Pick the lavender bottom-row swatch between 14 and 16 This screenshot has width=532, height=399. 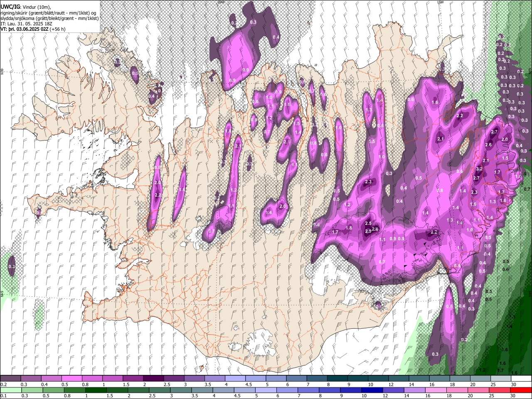(415, 390)
